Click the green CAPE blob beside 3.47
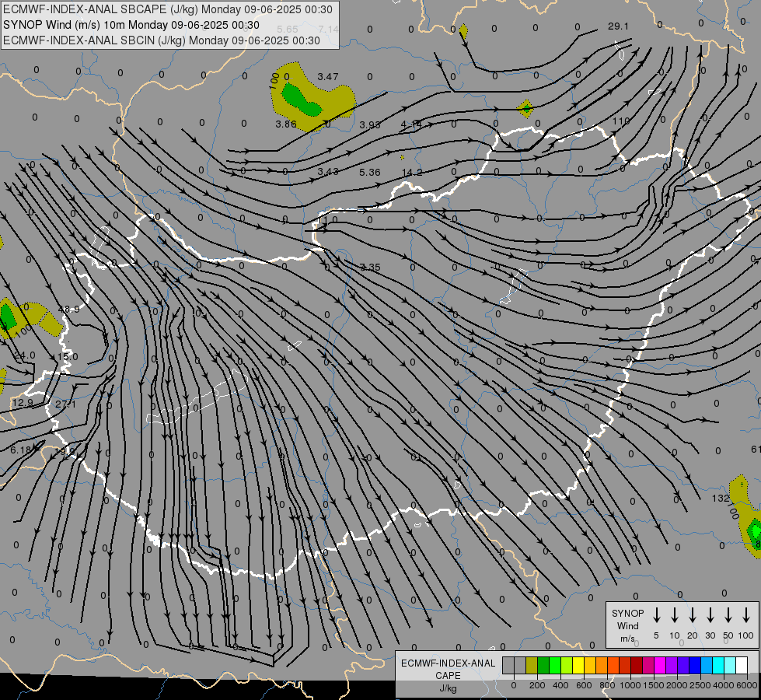Viewport: 761px width, 700px height. [300, 100]
